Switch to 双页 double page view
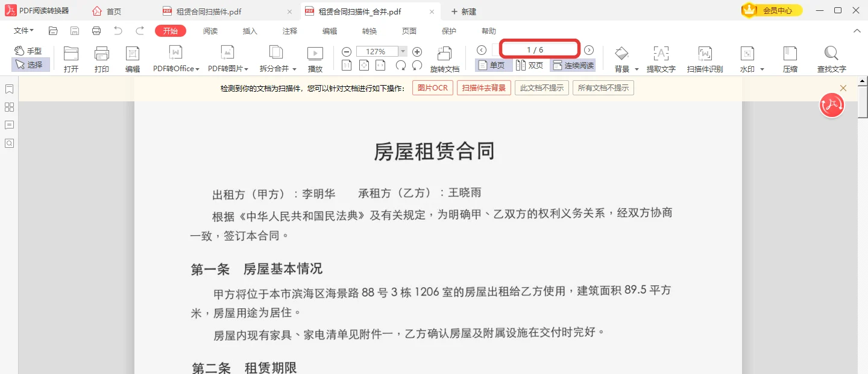 tap(530, 65)
